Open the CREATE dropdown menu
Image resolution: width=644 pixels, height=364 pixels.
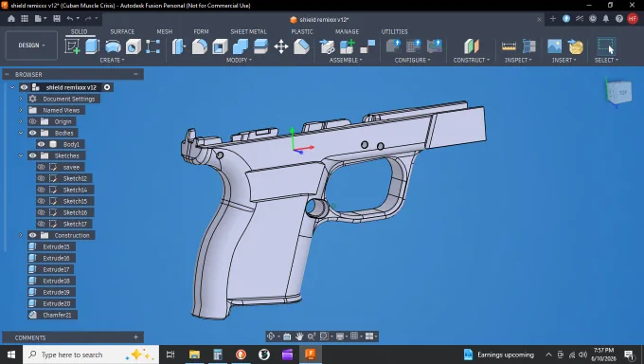point(112,60)
